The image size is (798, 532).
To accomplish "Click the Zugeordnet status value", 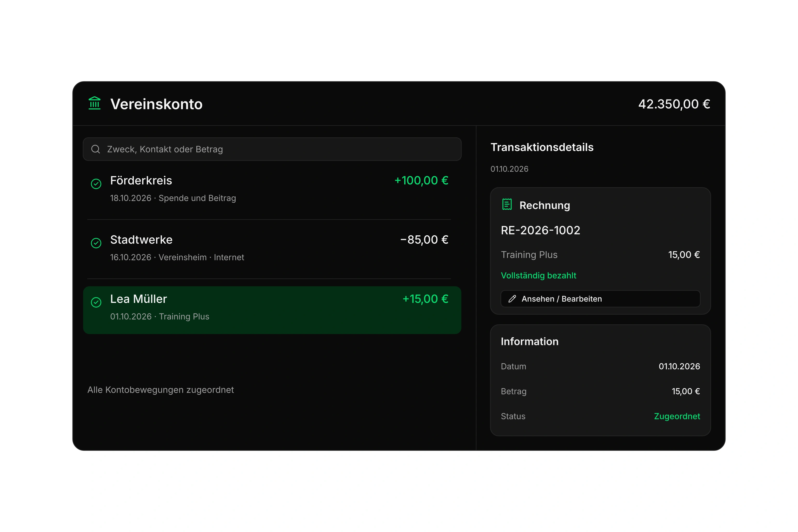I will pos(677,416).
